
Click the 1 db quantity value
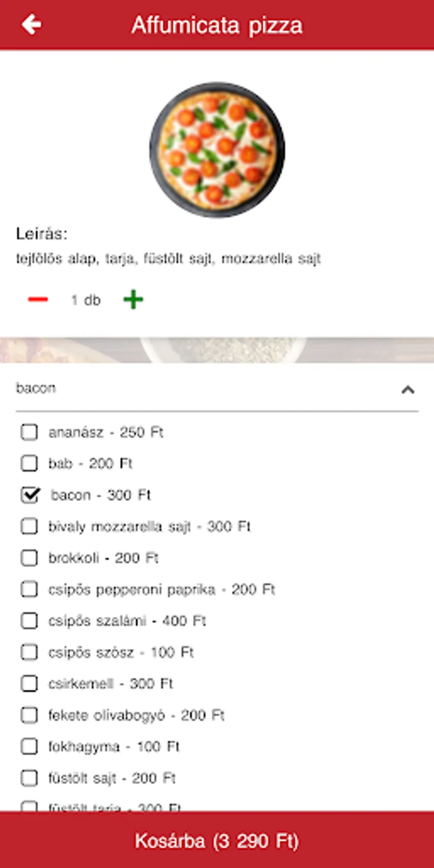pyautogui.click(x=86, y=300)
